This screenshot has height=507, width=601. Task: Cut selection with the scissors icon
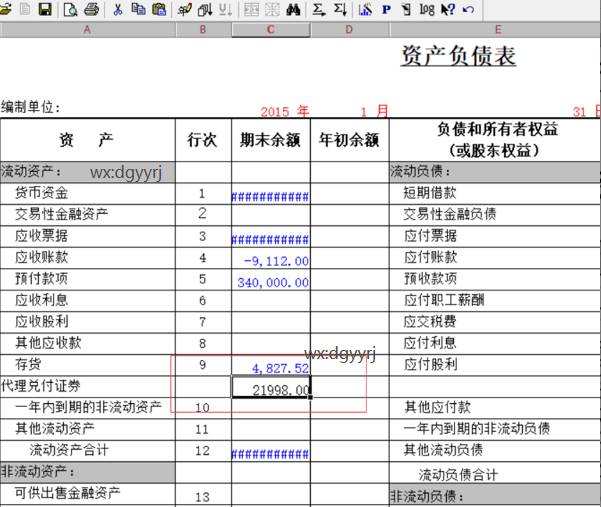pos(118,9)
